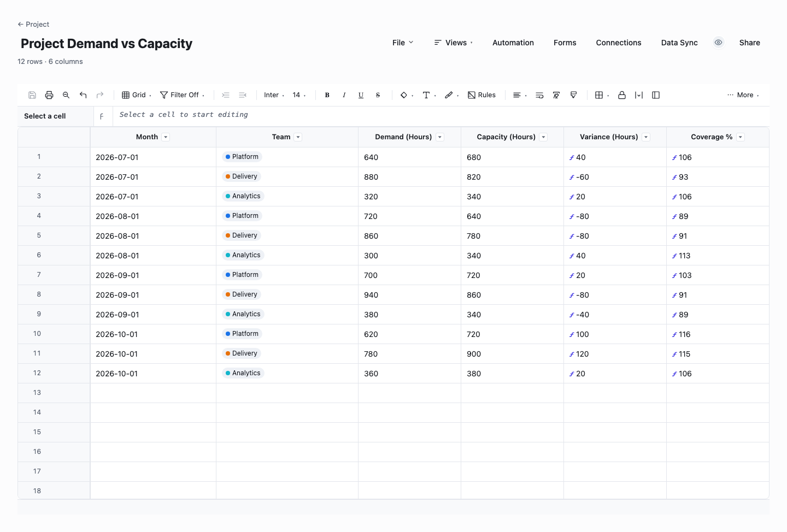Viewport: 787px width, 532px height.
Task: Open the Month column dropdown arrow
Action: (166, 137)
